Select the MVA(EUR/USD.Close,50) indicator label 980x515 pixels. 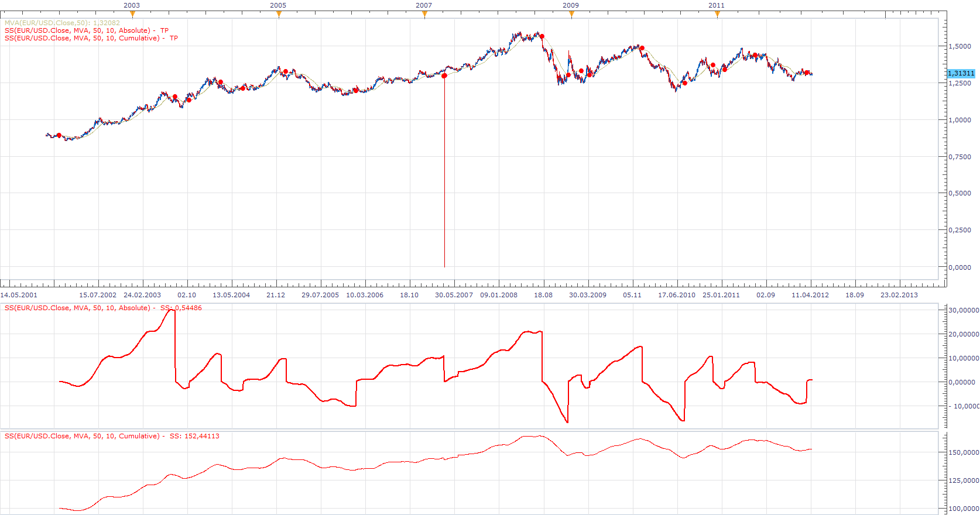click(62, 23)
